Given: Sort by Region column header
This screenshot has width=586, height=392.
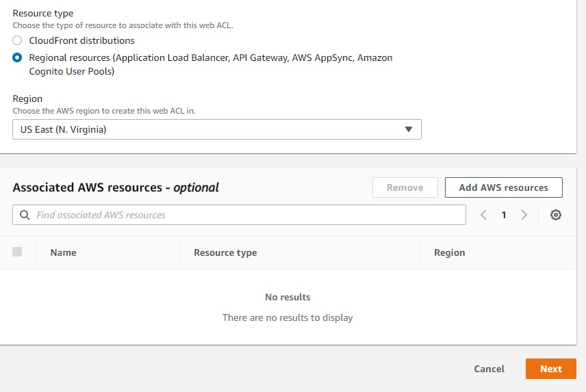Looking at the screenshot, I should (x=450, y=252).
